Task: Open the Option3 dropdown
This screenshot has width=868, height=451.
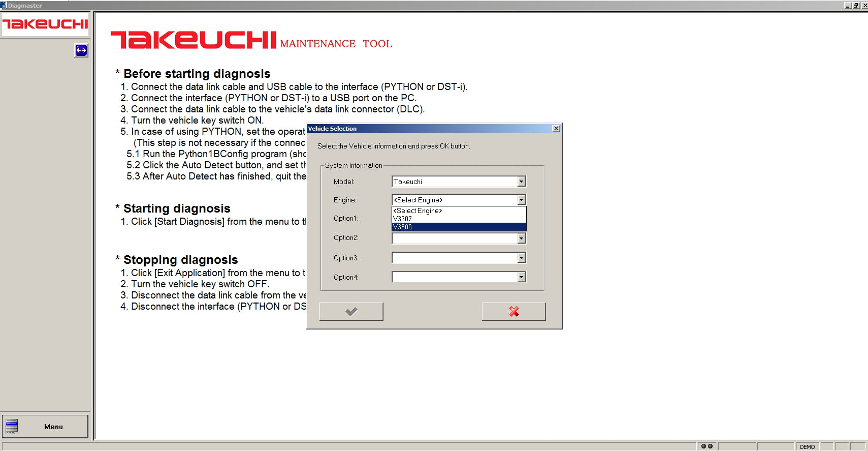Action: pos(521,258)
